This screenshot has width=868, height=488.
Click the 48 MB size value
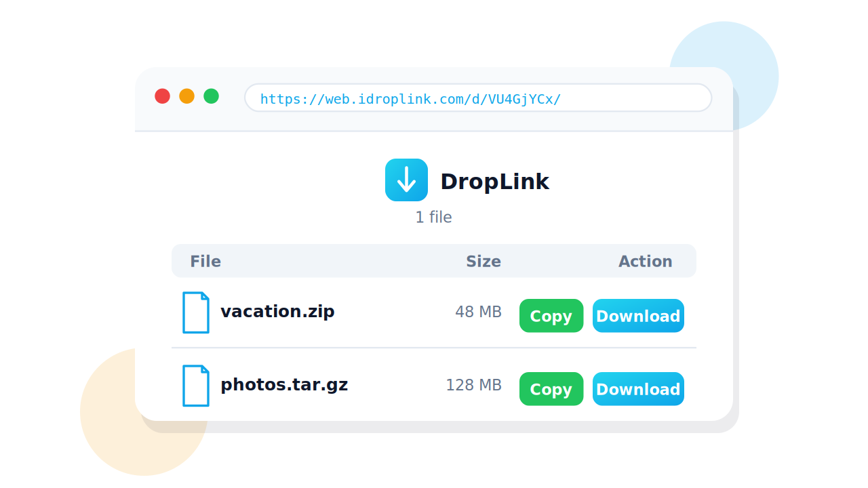pos(478,312)
